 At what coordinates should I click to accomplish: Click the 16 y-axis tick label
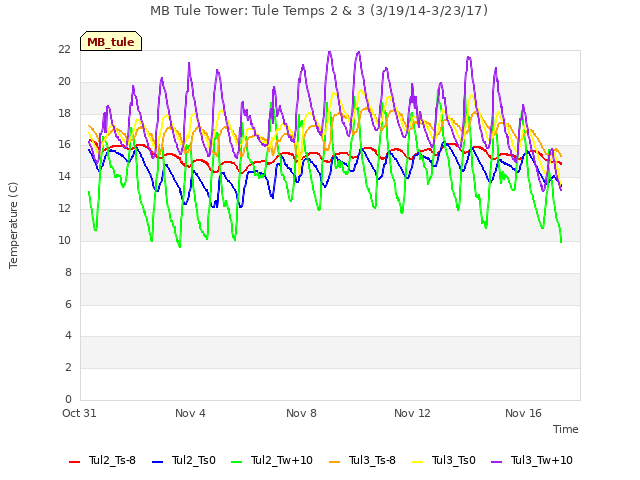click(x=64, y=145)
